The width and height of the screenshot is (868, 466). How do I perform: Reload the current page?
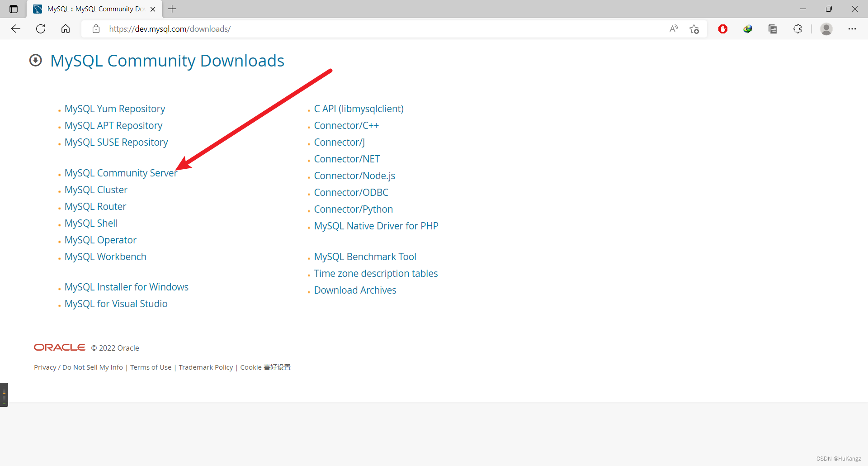click(x=41, y=29)
